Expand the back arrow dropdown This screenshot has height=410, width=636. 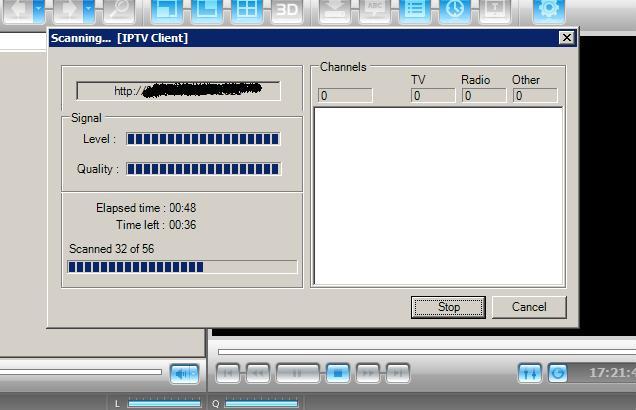tap(39, 11)
